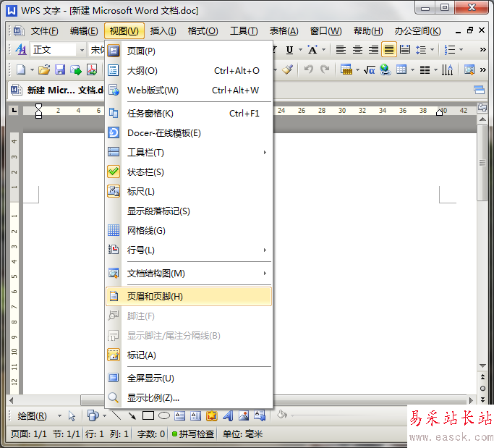494x448 pixels.
Task: Click the Save floppy disk icon
Action: 60,69
